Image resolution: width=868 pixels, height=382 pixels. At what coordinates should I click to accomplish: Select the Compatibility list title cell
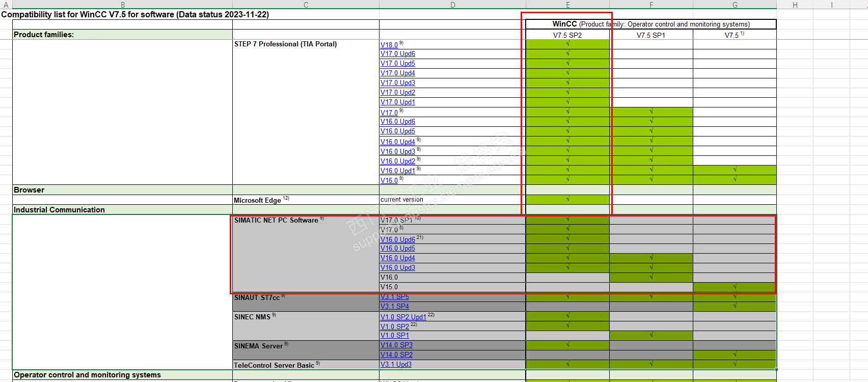point(135,14)
